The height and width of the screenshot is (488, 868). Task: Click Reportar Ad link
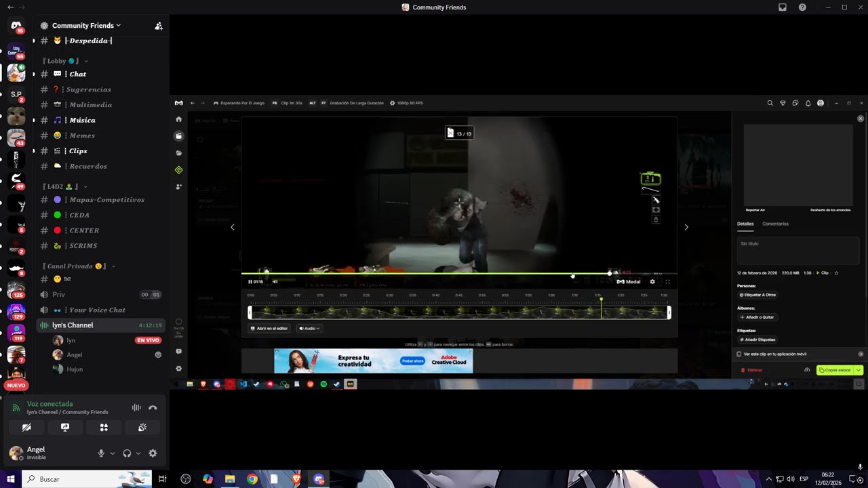tap(755, 210)
